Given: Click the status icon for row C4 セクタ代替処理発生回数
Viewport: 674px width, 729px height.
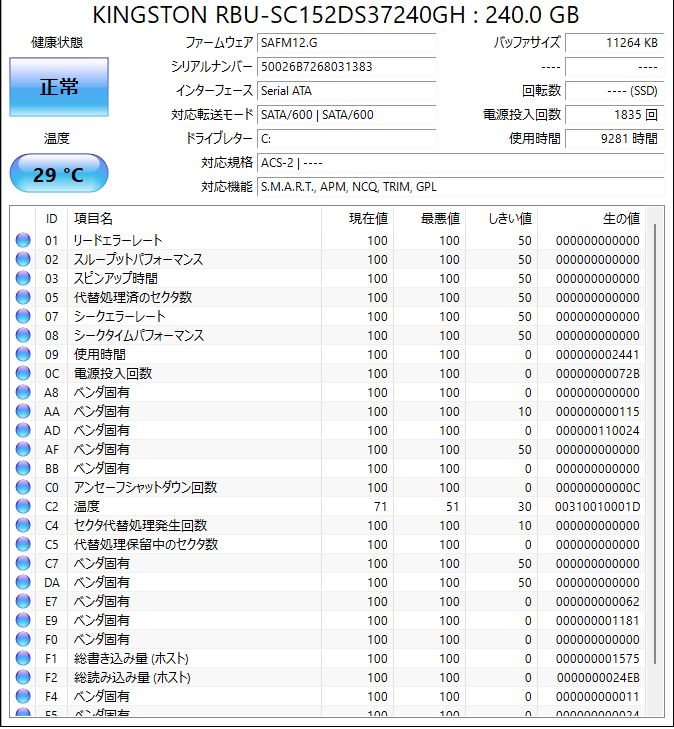Looking at the screenshot, I should (23, 525).
